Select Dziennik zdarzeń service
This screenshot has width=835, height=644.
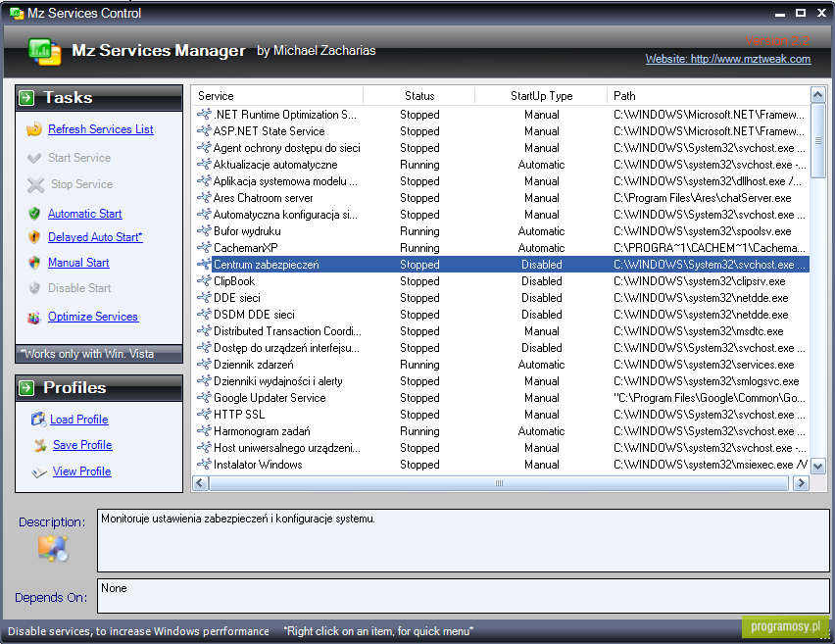pyautogui.click(x=501, y=365)
